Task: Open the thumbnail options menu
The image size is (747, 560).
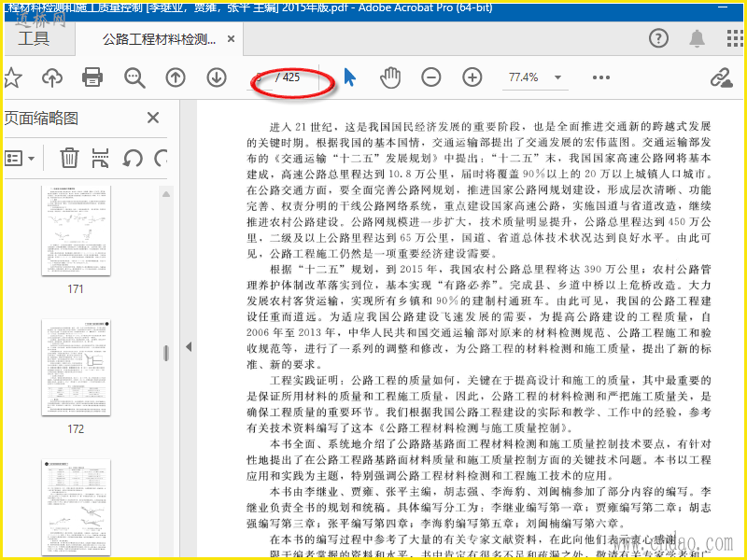Action: [20, 158]
